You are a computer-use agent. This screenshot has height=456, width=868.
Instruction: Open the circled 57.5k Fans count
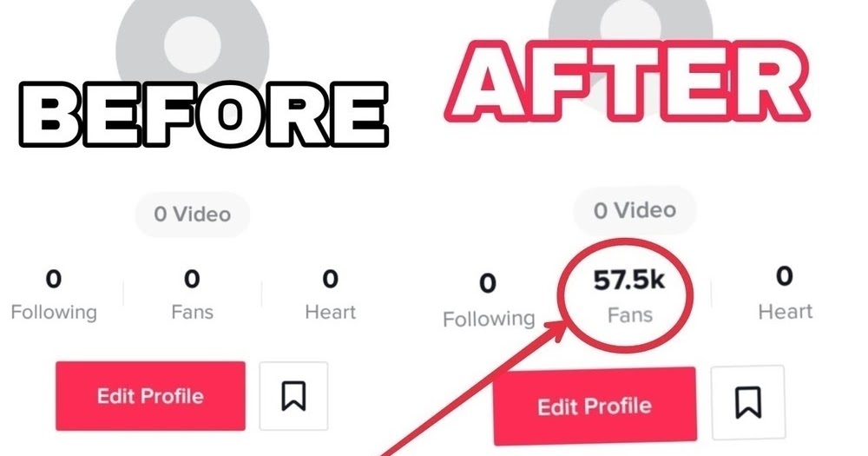(x=629, y=296)
